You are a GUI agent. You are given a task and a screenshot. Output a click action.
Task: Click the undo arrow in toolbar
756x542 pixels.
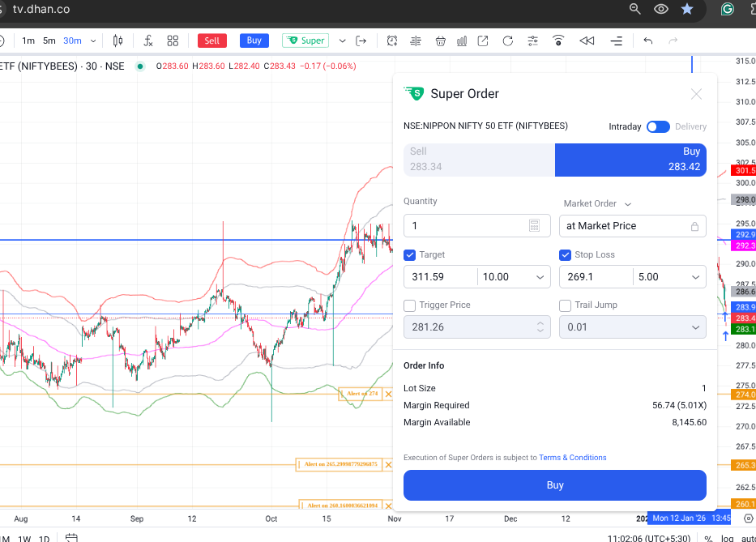(x=647, y=41)
